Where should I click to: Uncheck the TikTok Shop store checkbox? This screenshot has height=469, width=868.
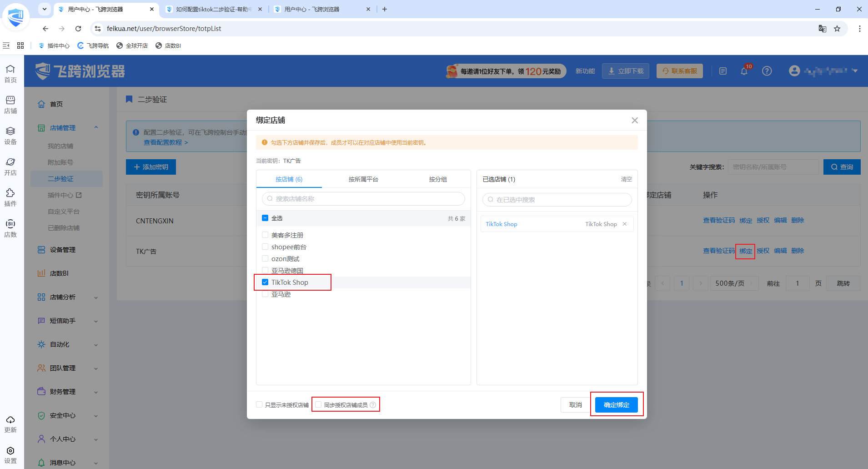(265, 282)
